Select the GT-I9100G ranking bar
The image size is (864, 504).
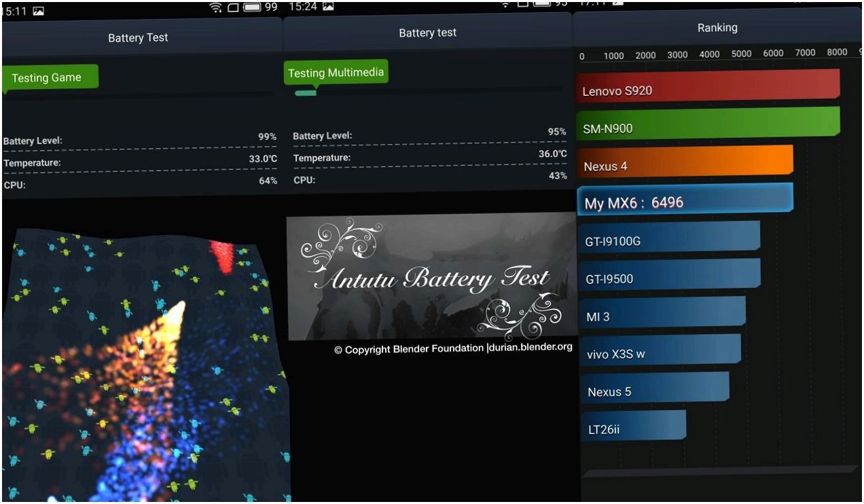[668, 238]
